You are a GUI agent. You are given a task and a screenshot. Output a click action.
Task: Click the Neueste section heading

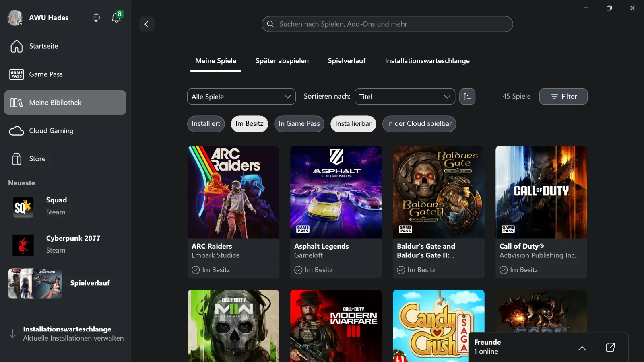tap(22, 183)
